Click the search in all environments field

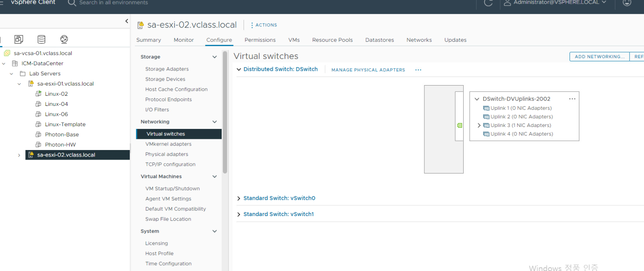(113, 2)
